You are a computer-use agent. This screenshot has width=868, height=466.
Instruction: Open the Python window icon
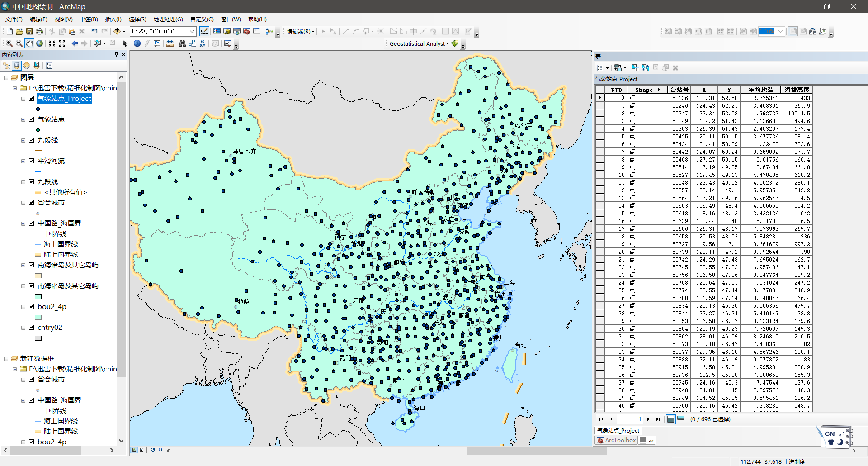point(257,31)
